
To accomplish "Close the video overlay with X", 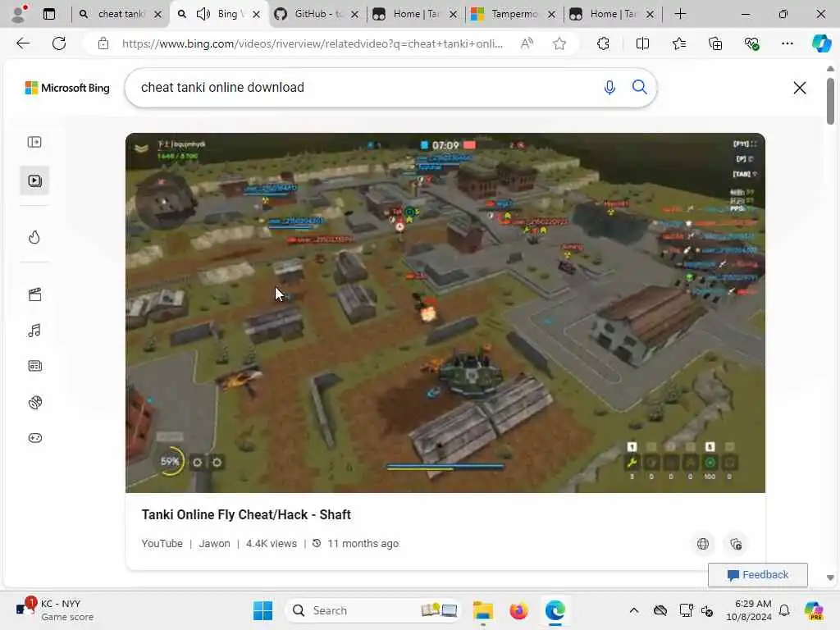I will coord(799,88).
